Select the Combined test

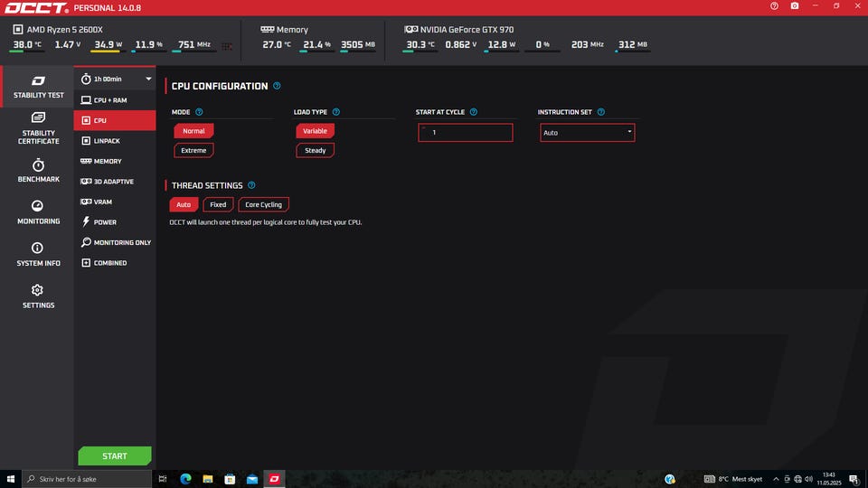coord(115,263)
